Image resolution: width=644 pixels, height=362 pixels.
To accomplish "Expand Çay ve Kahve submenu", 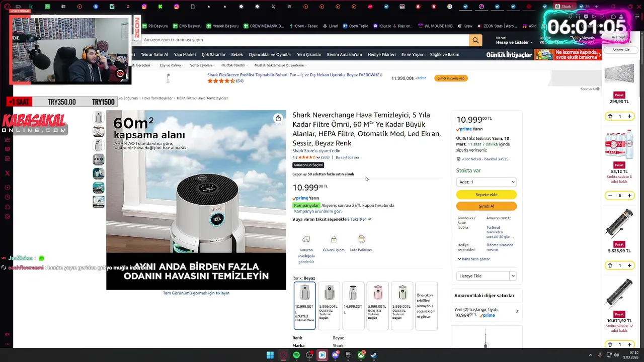I will pyautogui.click(x=172, y=65).
